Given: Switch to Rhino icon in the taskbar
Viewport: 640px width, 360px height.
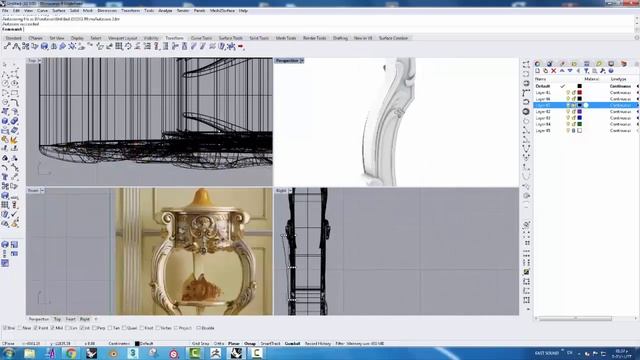Looking at the screenshot, I should click(236, 353).
